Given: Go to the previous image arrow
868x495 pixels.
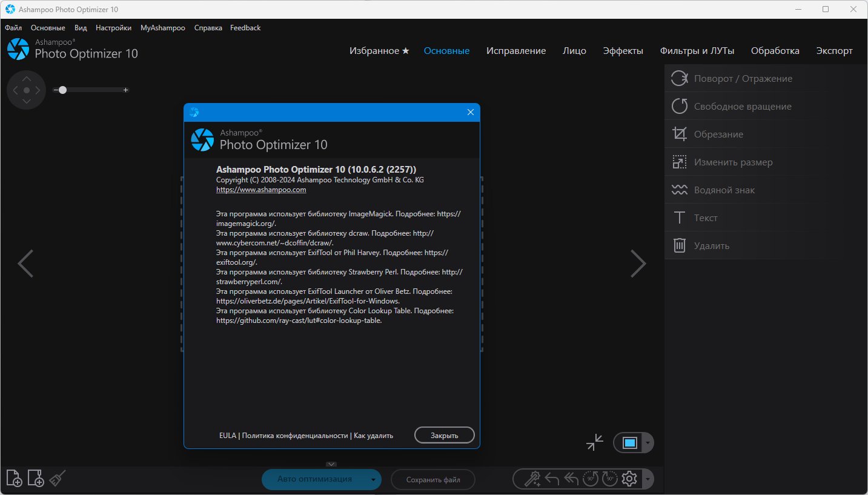Looking at the screenshot, I should [25, 264].
